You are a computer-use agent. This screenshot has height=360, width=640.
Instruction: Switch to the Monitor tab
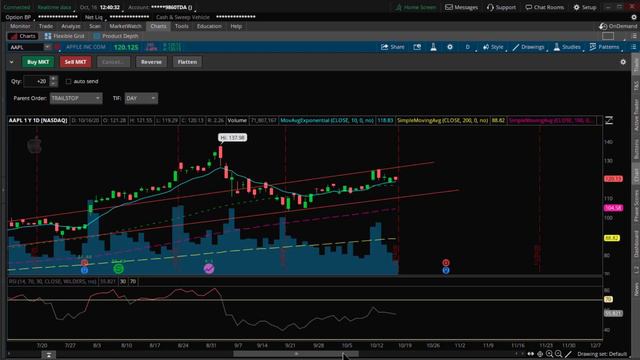[x=20, y=26]
